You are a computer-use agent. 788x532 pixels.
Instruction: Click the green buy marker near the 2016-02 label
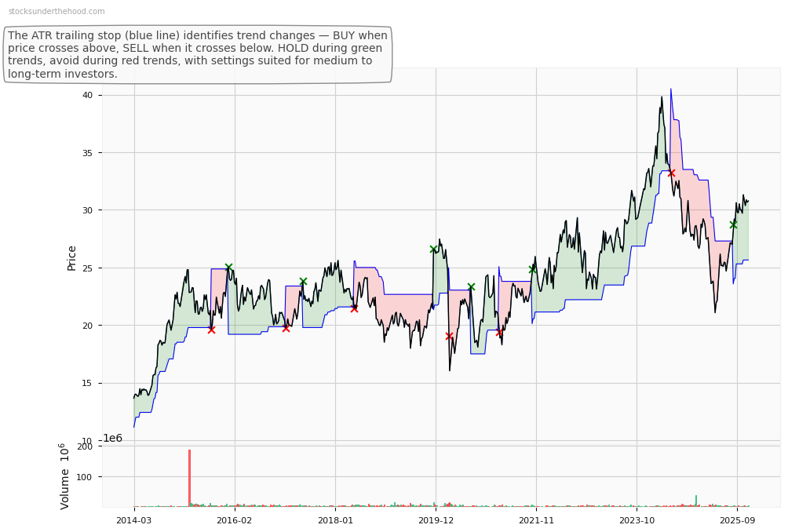click(x=229, y=266)
